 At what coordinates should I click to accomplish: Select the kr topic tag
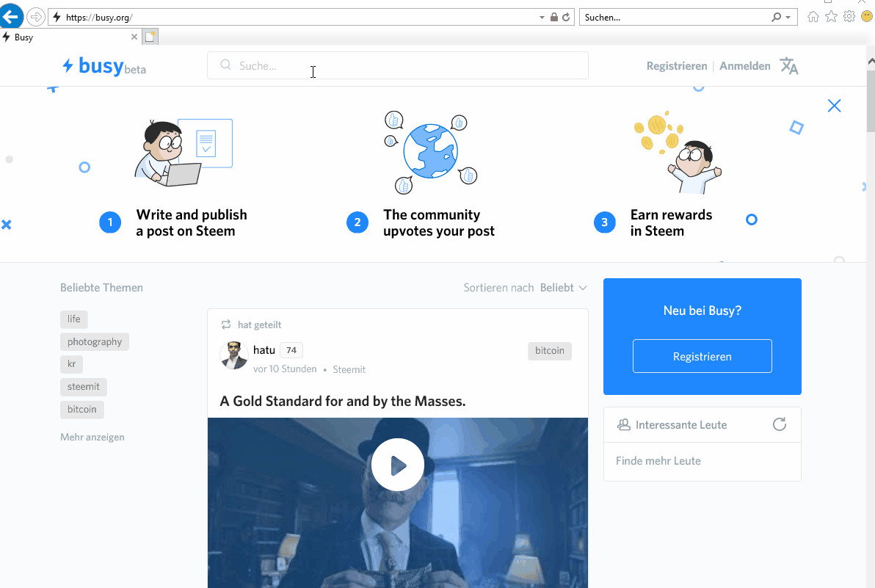pyautogui.click(x=71, y=363)
